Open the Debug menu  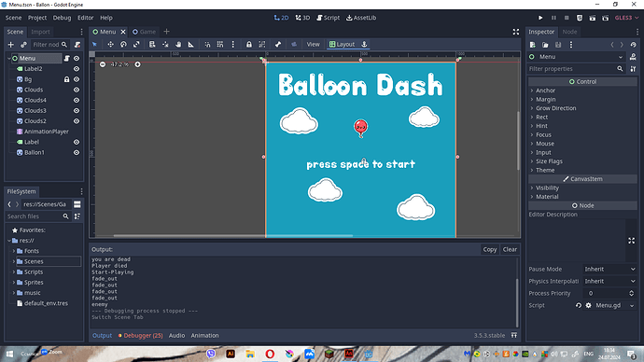point(62,18)
